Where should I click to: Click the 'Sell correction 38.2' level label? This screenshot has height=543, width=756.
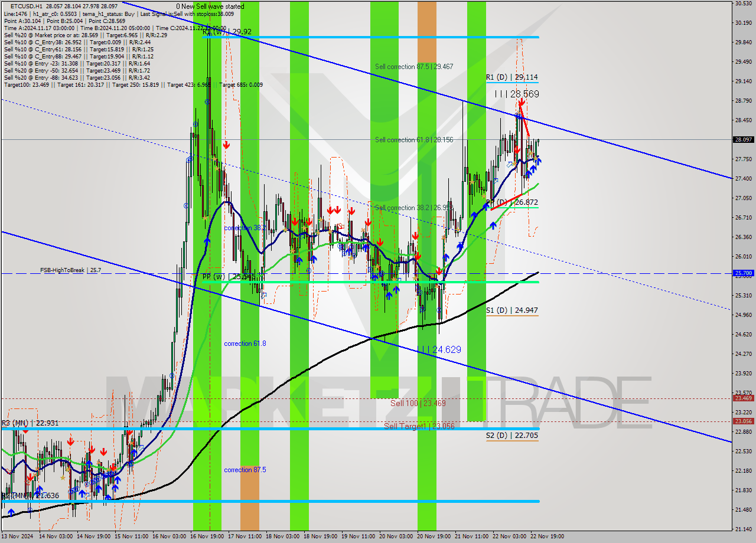click(414, 208)
